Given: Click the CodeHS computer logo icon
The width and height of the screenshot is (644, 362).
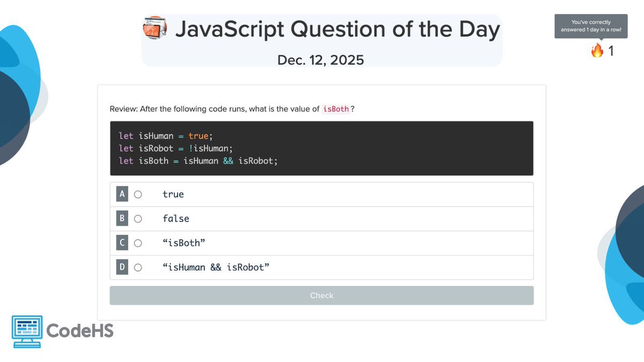Looking at the screenshot, I should pyautogui.click(x=27, y=331).
